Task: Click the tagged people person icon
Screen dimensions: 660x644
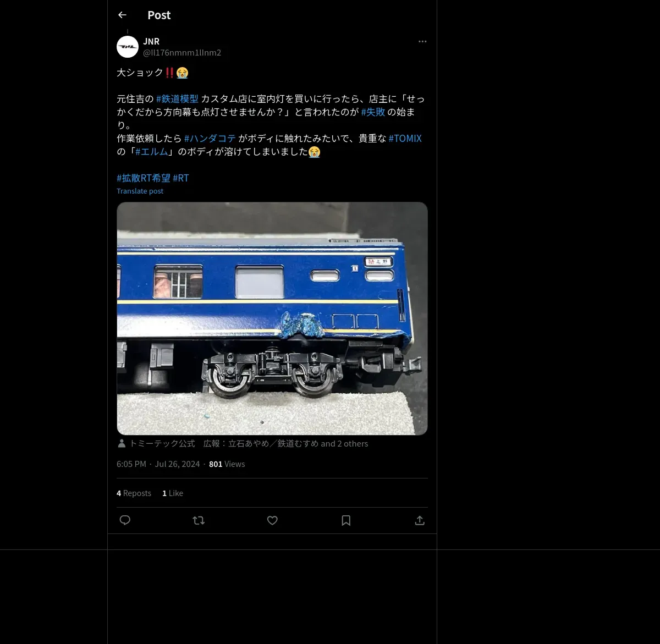Action: pos(122,443)
